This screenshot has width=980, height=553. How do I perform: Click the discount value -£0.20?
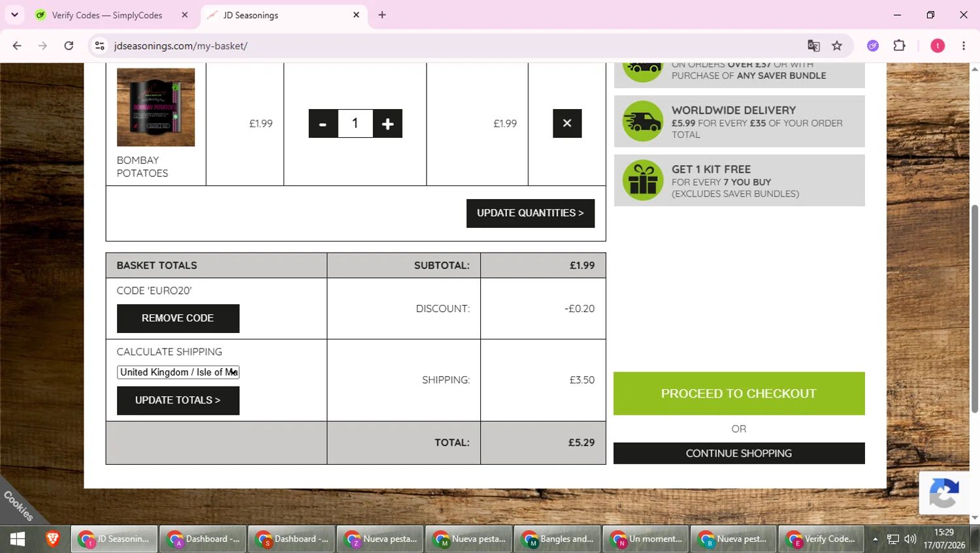click(580, 309)
